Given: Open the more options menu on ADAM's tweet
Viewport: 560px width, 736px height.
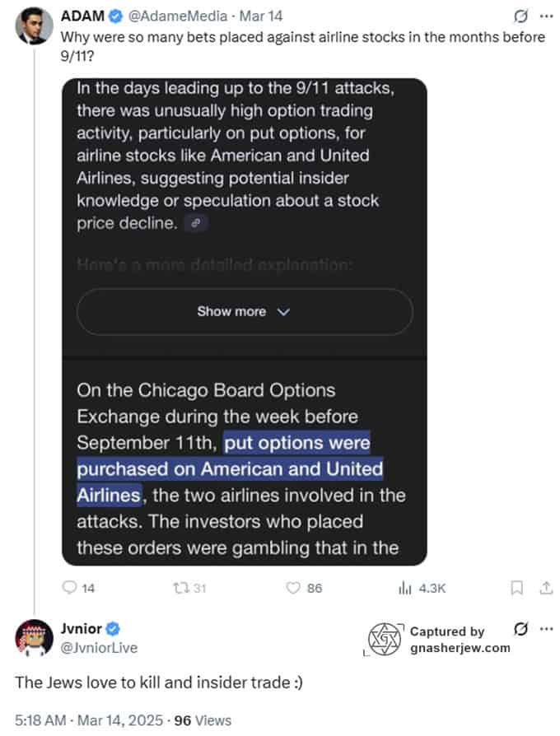Looking at the screenshot, I should [x=545, y=16].
